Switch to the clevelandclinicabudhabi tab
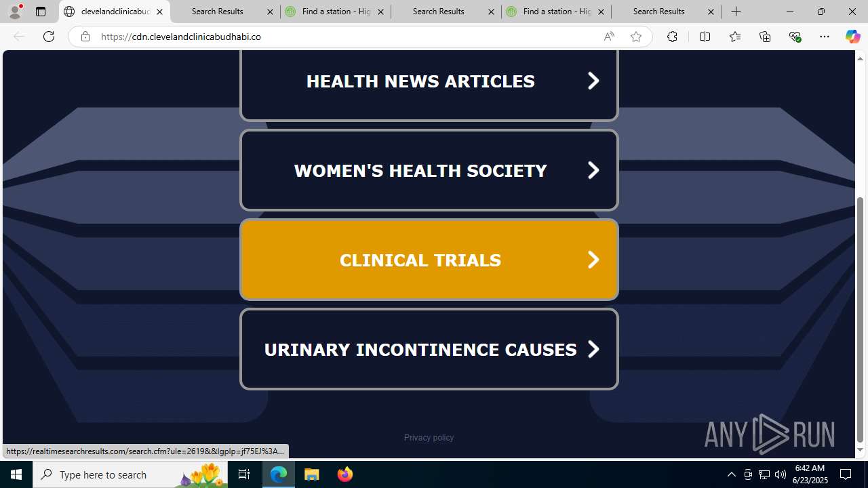This screenshot has height=488, width=868. coord(114,12)
